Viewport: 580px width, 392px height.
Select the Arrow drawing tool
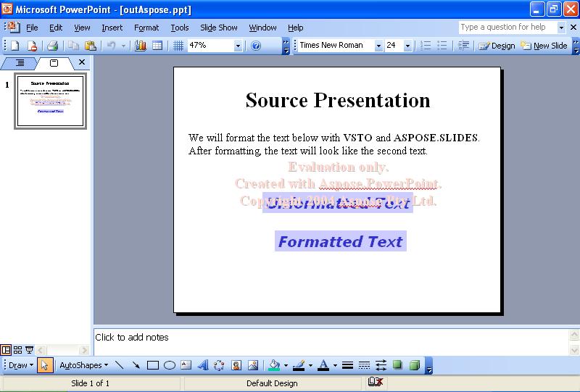click(x=136, y=365)
